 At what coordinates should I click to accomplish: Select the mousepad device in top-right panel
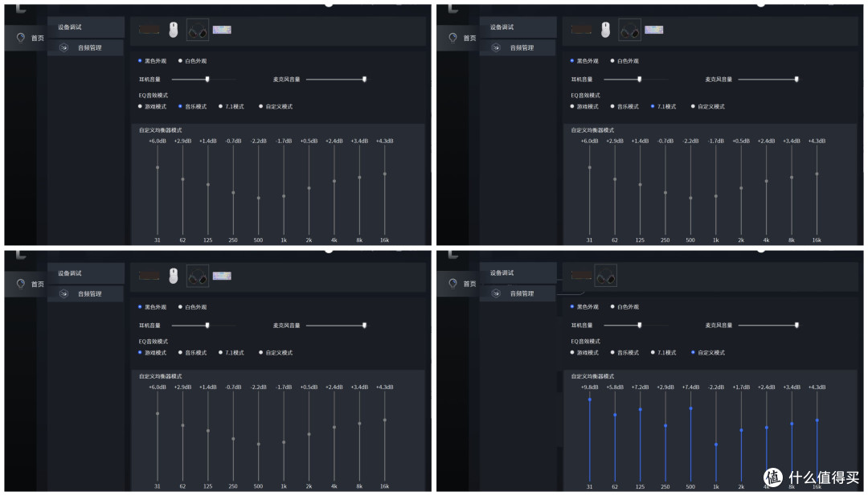tap(581, 29)
